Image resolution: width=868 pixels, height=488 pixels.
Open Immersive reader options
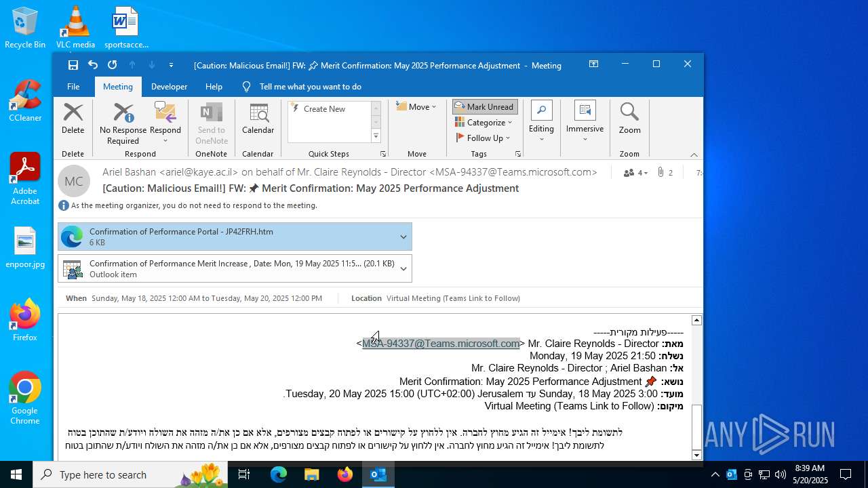pos(585,122)
